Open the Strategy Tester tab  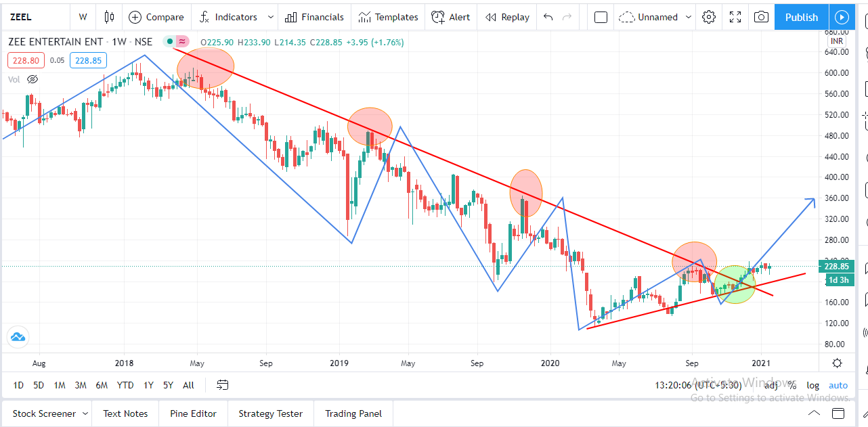(270, 413)
